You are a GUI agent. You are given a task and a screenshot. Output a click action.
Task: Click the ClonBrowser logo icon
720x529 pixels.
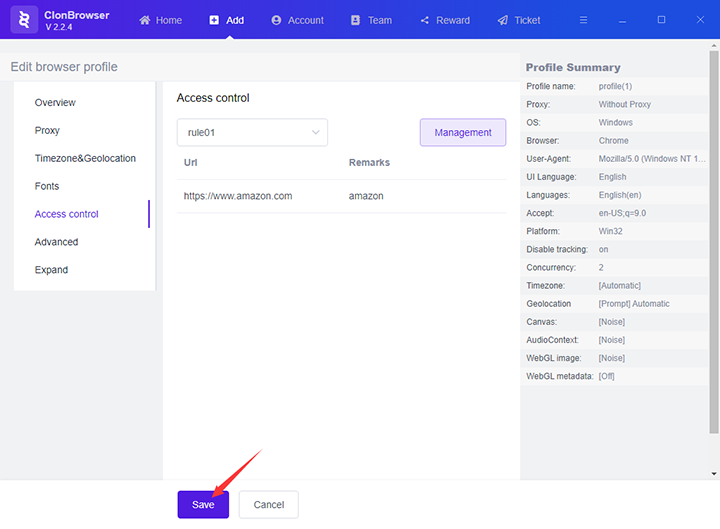click(24, 20)
